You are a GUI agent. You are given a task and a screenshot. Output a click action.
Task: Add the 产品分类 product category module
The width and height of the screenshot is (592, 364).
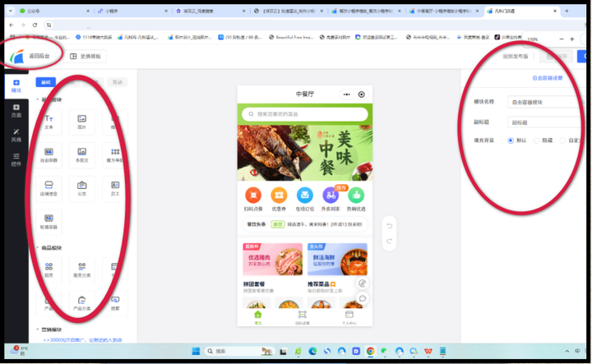click(x=82, y=303)
